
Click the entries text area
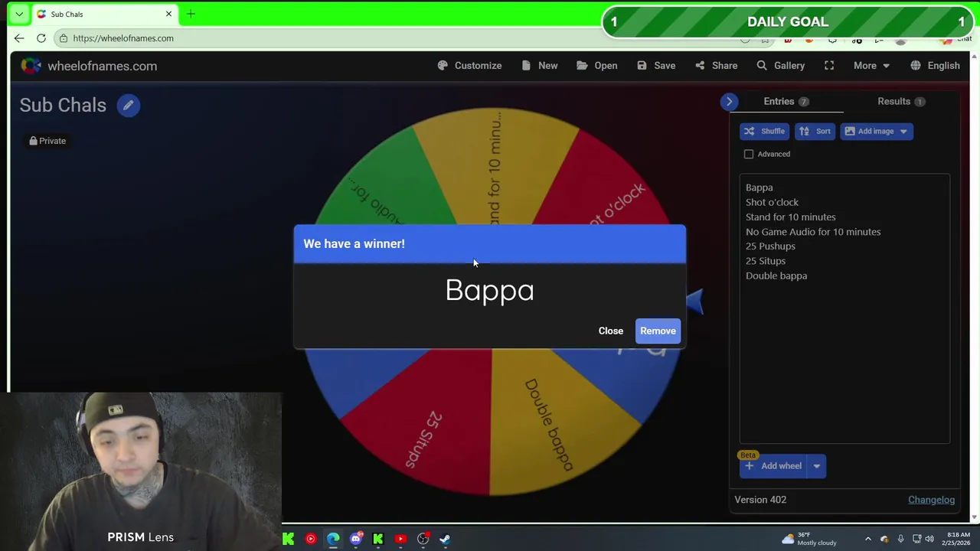(844, 308)
